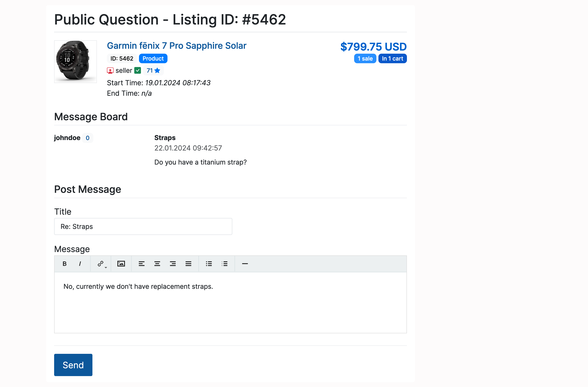Click the johndoe username
Image resolution: width=588 pixels, height=387 pixels.
pos(67,138)
